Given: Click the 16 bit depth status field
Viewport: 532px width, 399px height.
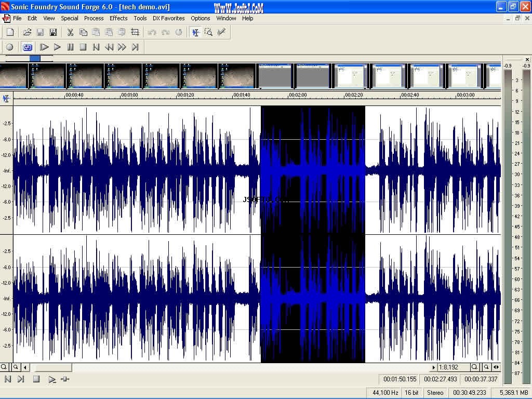Looking at the screenshot, I should tap(411, 393).
